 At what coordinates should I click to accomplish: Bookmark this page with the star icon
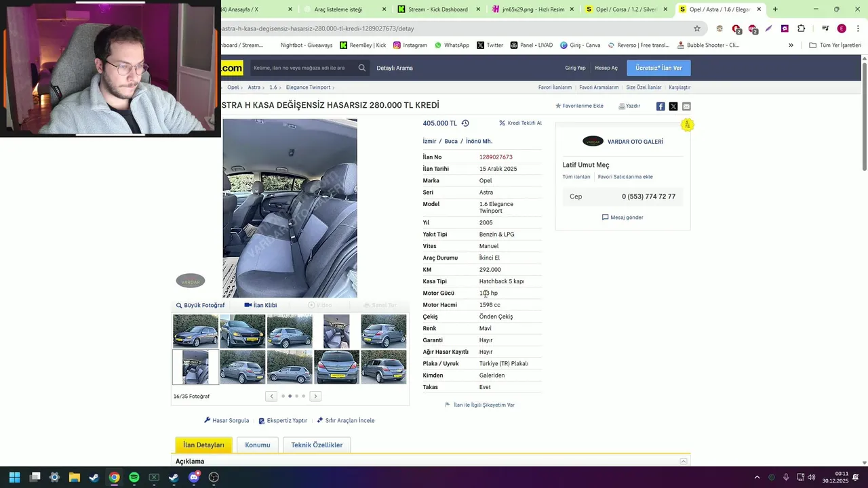[696, 28]
